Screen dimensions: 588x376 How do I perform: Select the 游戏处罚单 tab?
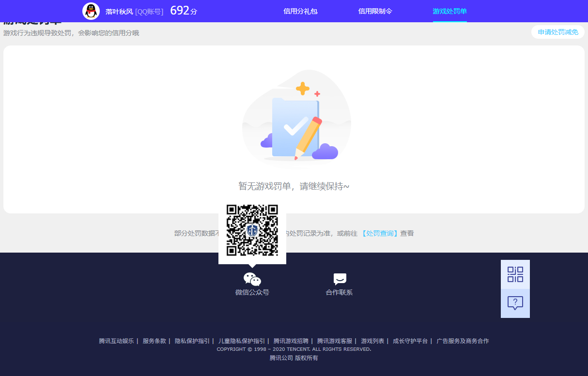(x=449, y=11)
